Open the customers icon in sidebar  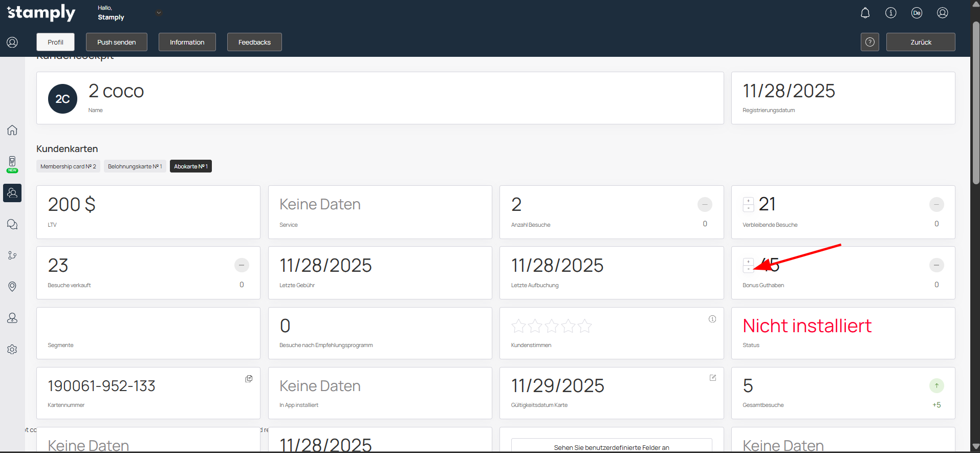point(12,193)
